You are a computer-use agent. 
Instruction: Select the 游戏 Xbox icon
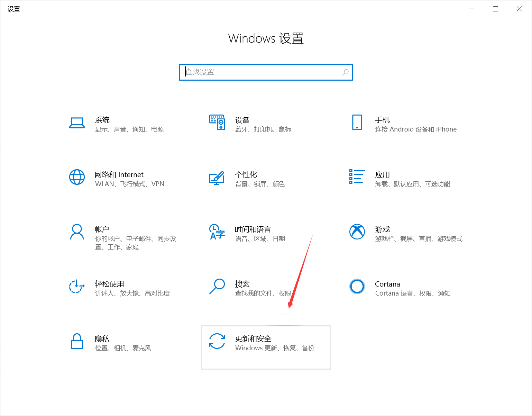click(x=357, y=232)
